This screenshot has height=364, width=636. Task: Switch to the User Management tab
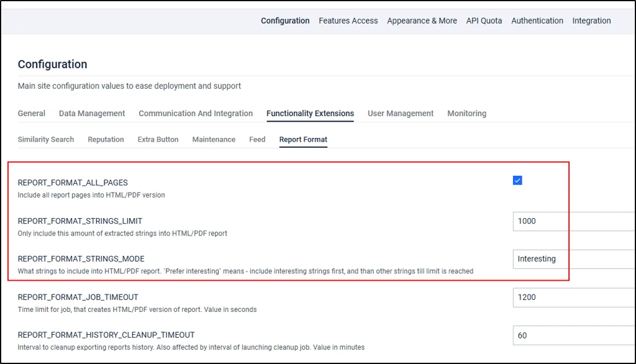pyautogui.click(x=401, y=114)
